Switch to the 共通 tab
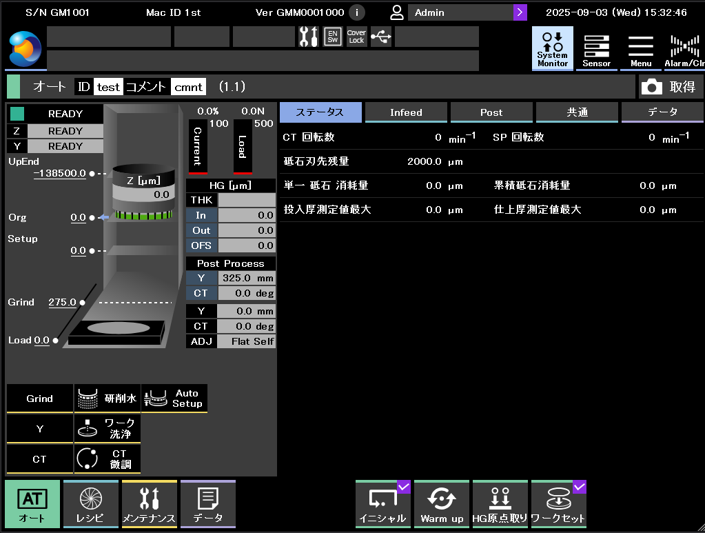This screenshot has width=705, height=533. [577, 112]
